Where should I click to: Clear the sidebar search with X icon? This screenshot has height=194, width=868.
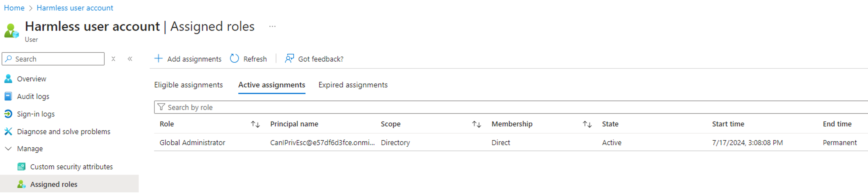[x=113, y=59]
